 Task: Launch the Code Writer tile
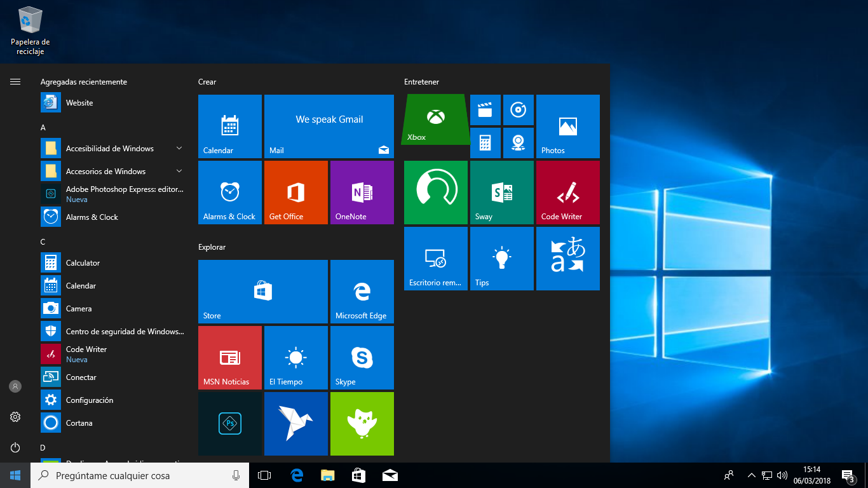click(568, 193)
